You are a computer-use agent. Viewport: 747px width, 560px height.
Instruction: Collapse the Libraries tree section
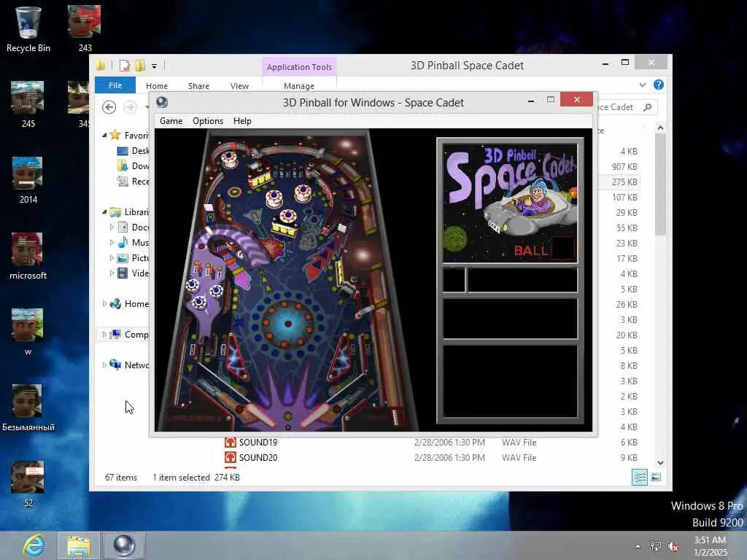coord(104,212)
